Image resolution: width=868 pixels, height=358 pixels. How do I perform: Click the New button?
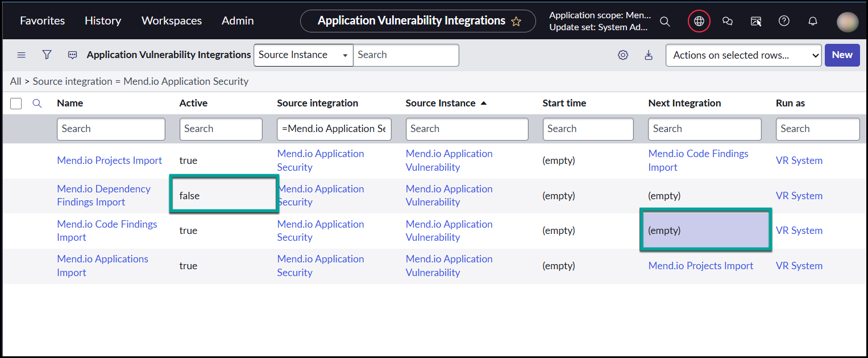[842, 55]
